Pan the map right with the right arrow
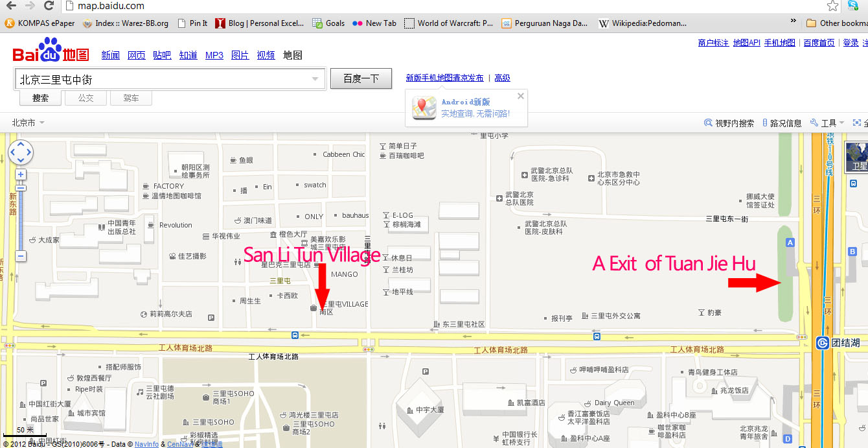The image size is (868, 448). 28,152
